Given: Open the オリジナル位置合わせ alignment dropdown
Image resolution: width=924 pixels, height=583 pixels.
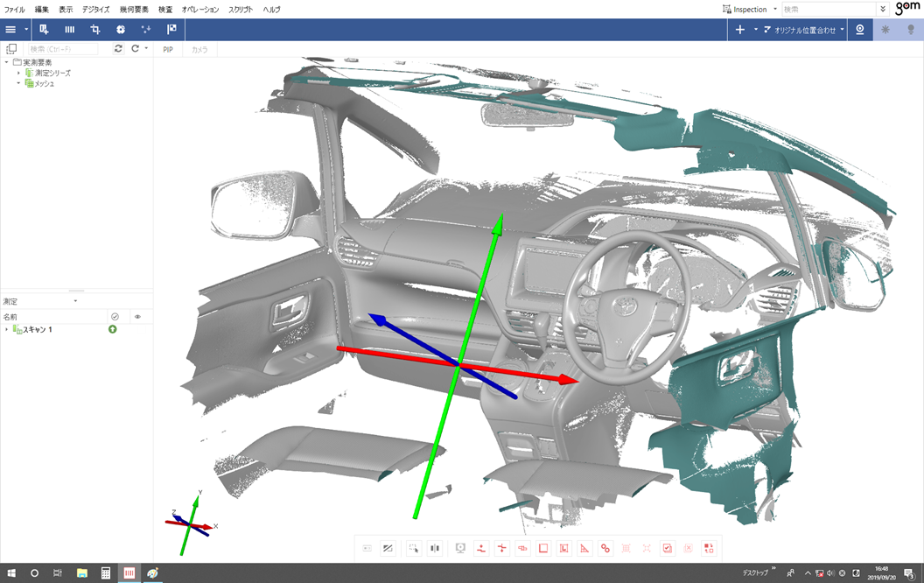Looking at the screenshot, I should [x=803, y=30].
